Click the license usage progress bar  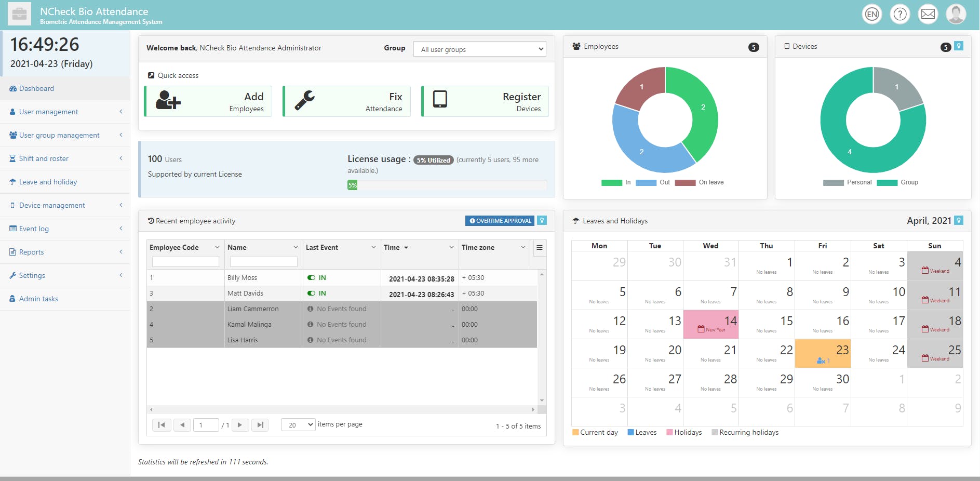(447, 185)
